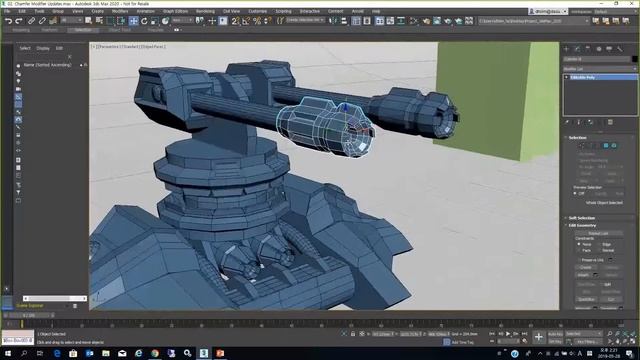This screenshot has width=640, height=360.
Task: Open the Hierarchy tab in command panel
Action: click(588, 49)
